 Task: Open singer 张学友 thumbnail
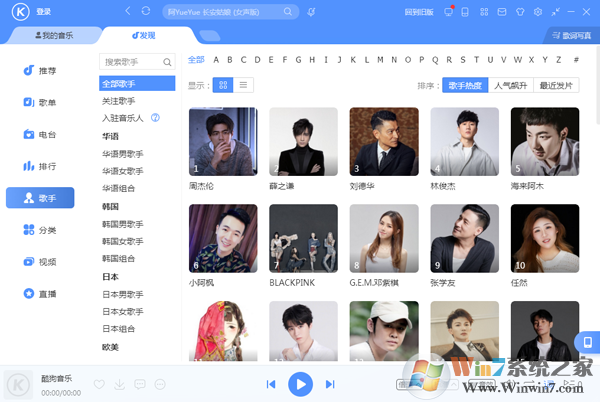[465, 238]
